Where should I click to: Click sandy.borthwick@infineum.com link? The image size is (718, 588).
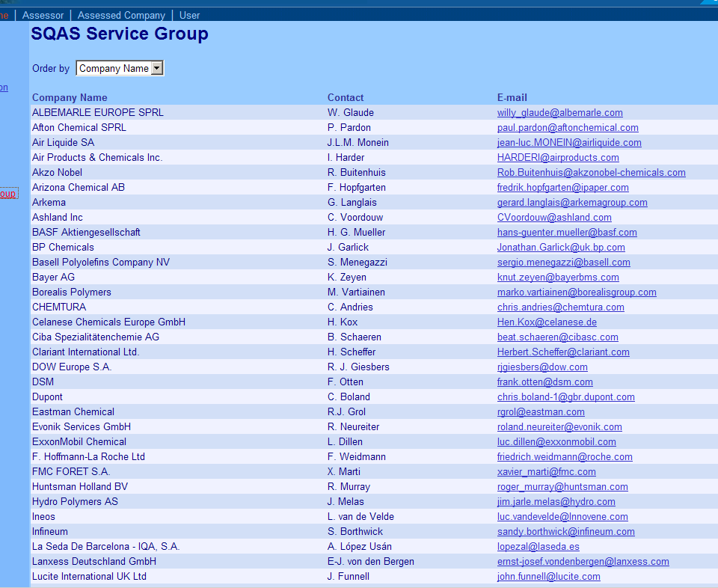tap(566, 532)
